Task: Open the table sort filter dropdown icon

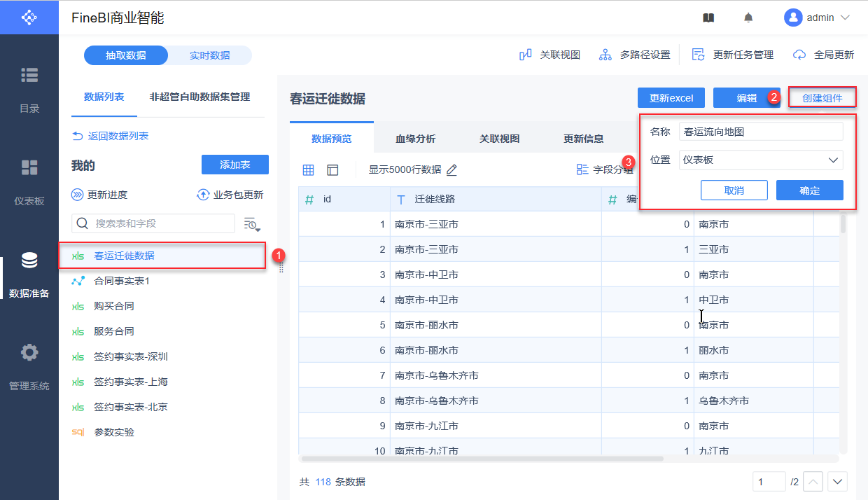Action: click(252, 224)
